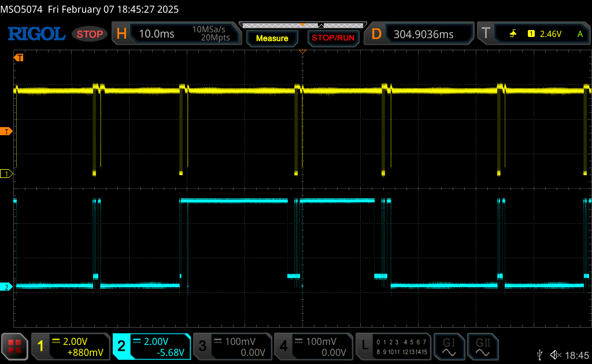Click channel 2 2.00V vertical scale

[x=156, y=341]
